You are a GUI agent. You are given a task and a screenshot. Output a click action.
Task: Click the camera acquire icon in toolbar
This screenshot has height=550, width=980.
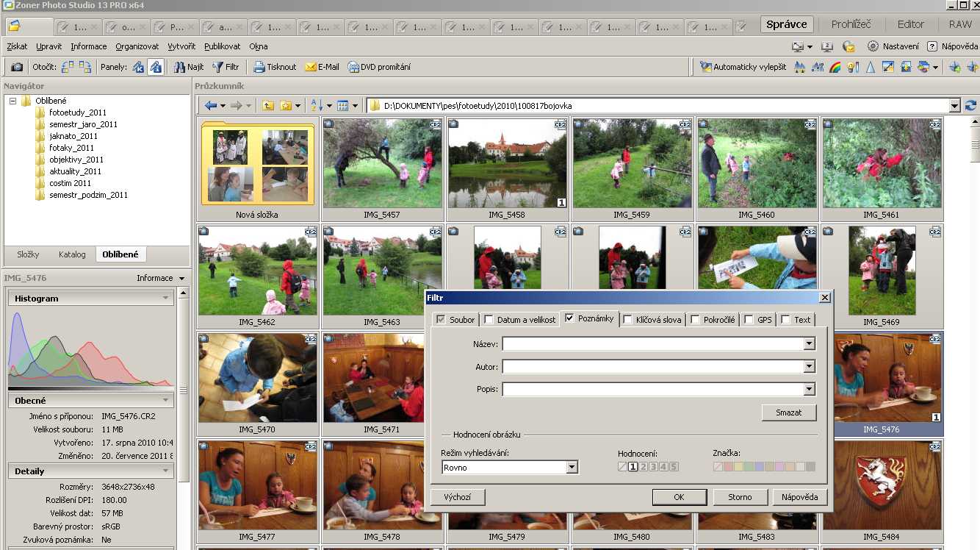pyautogui.click(x=16, y=67)
